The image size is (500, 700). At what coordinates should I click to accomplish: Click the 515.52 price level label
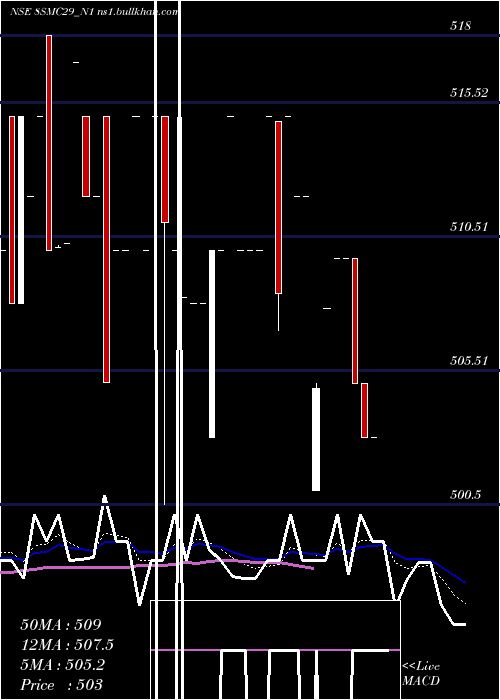click(469, 93)
